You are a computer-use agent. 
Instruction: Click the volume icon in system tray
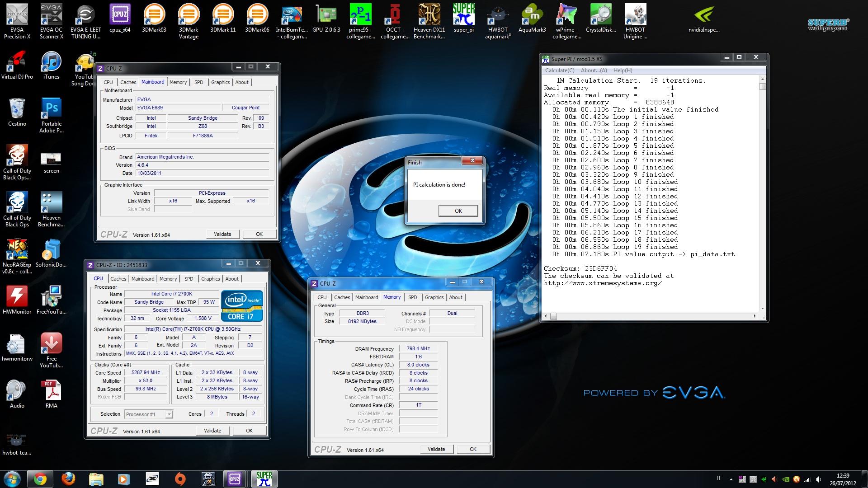(x=819, y=479)
